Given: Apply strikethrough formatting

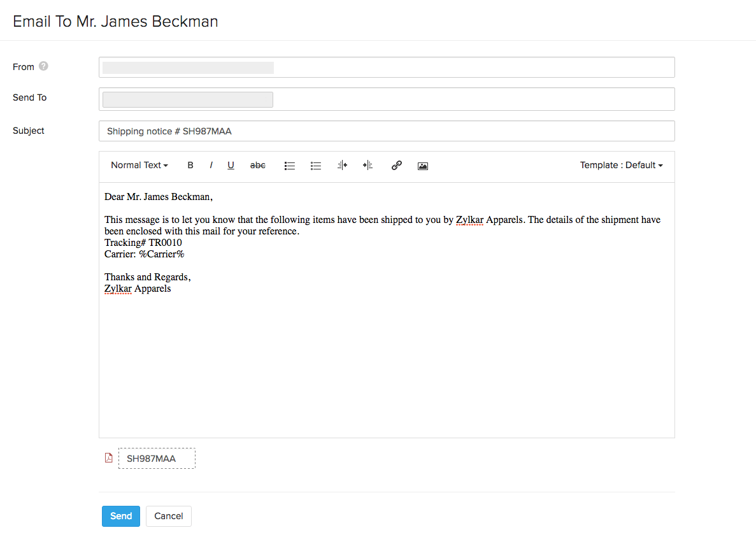Looking at the screenshot, I should 257,165.
